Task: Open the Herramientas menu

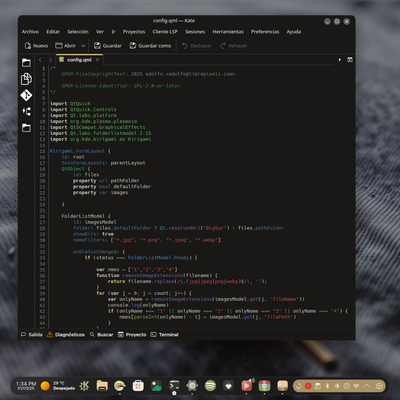Action: pos(228,32)
